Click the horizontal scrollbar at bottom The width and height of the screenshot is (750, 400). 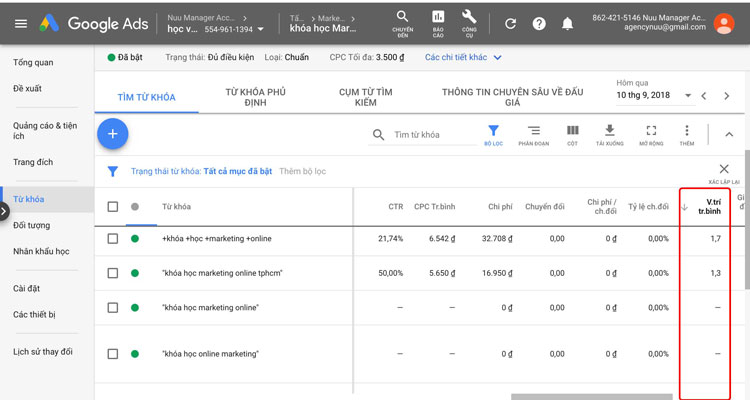point(592,397)
